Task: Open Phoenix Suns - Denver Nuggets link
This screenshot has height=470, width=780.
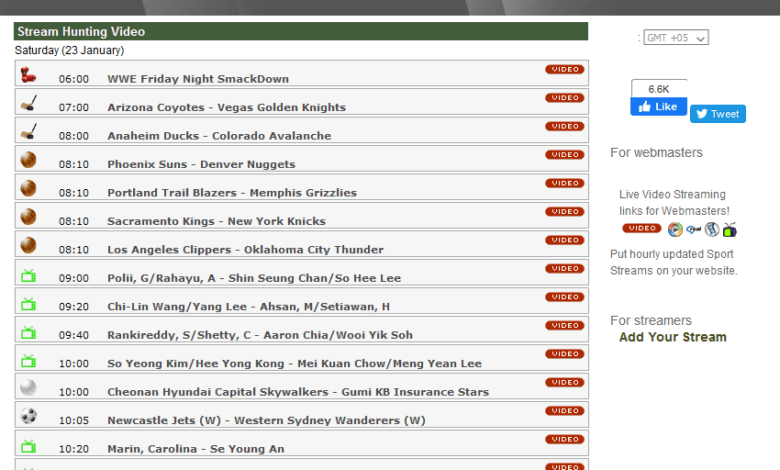Action: point(201,164)
